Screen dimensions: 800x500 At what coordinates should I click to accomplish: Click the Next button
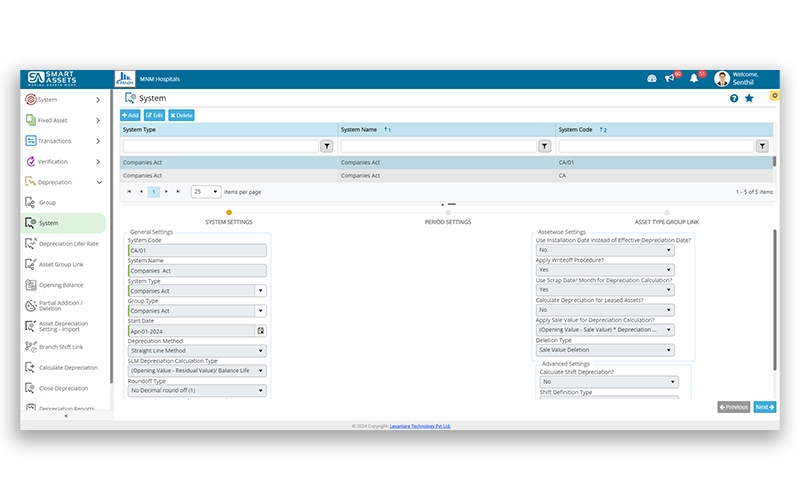click(764, 407)
